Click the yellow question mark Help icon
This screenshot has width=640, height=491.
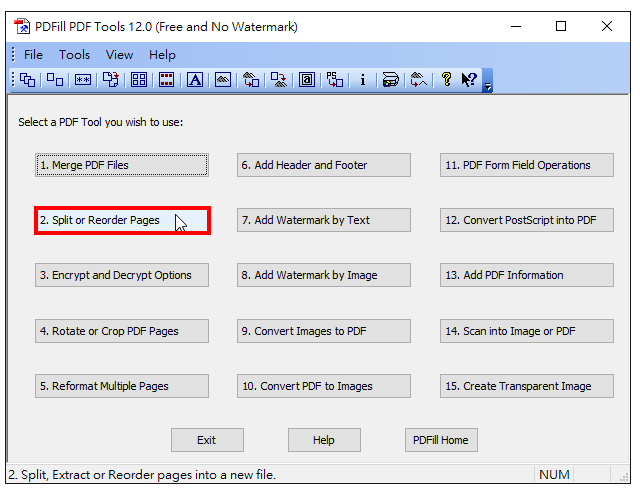coord(447,79)
